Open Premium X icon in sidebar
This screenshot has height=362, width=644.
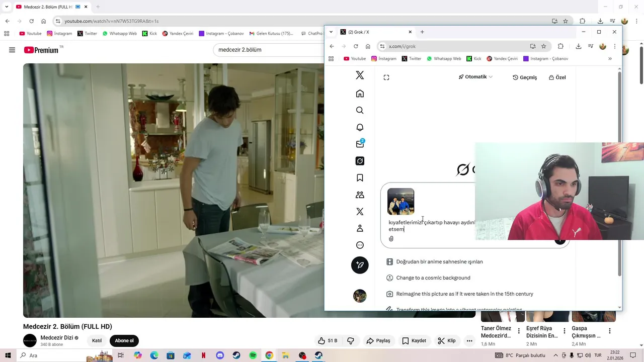coord(360,212)
